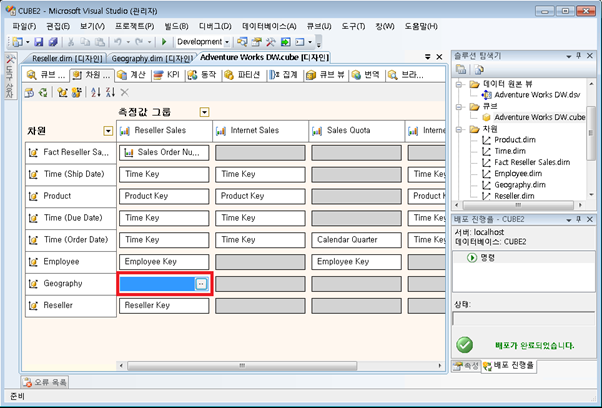Open the 프로젝트(P) menu
This screenshot has width=602, height=408.
click(x=134, y=26)
